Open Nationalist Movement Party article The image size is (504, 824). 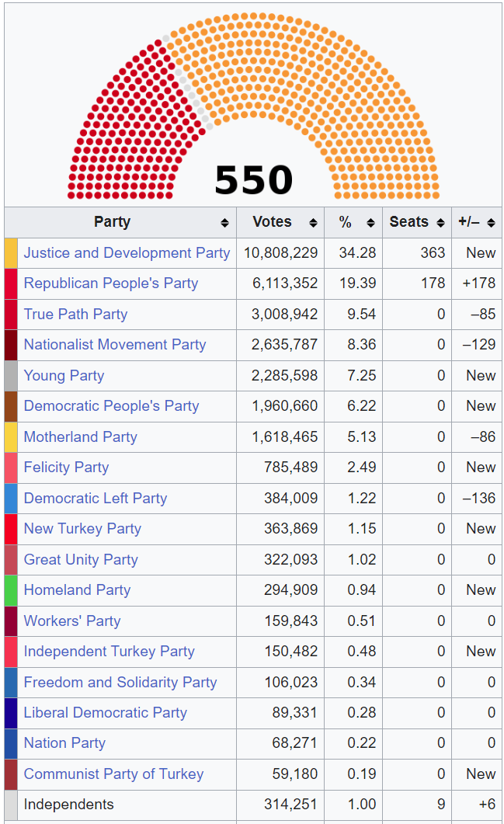(115, 345)
